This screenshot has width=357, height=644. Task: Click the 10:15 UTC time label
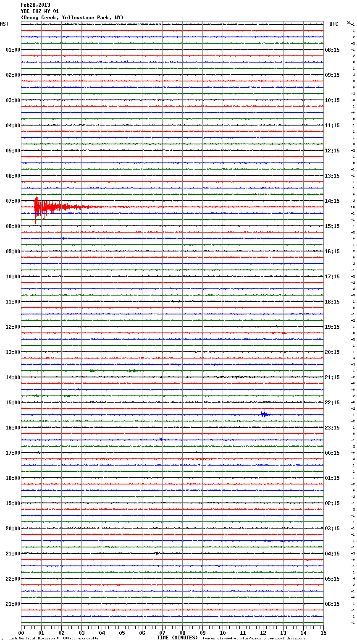click(x=332, y=100)
